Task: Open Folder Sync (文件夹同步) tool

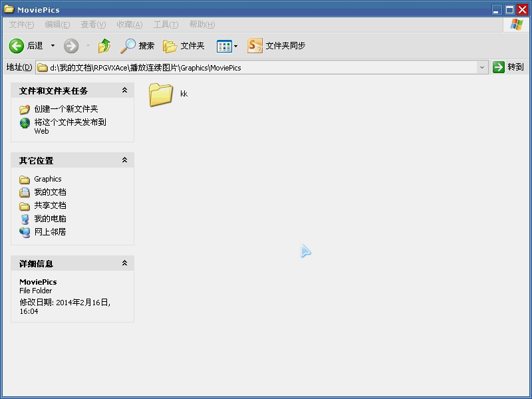Action: [x=277, y=46]
